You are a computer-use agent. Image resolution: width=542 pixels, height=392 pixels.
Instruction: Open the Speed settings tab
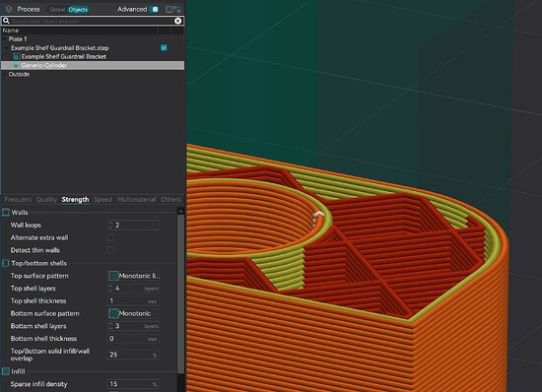click(x=102, y=200)
